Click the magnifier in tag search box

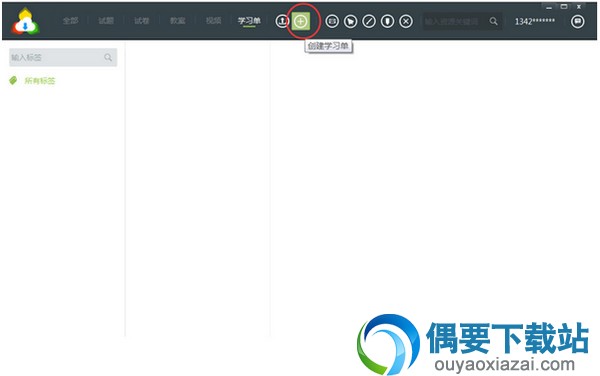[108, 57]
